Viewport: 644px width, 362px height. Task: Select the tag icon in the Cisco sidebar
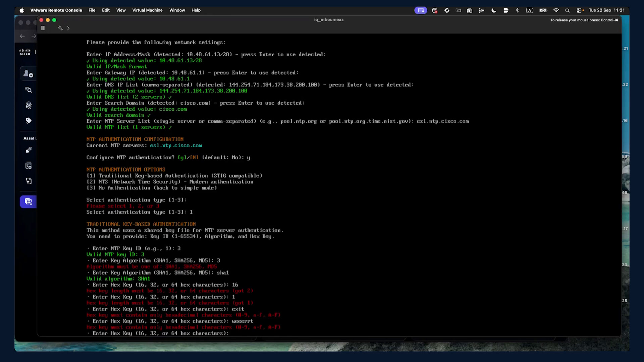[29, 121]
